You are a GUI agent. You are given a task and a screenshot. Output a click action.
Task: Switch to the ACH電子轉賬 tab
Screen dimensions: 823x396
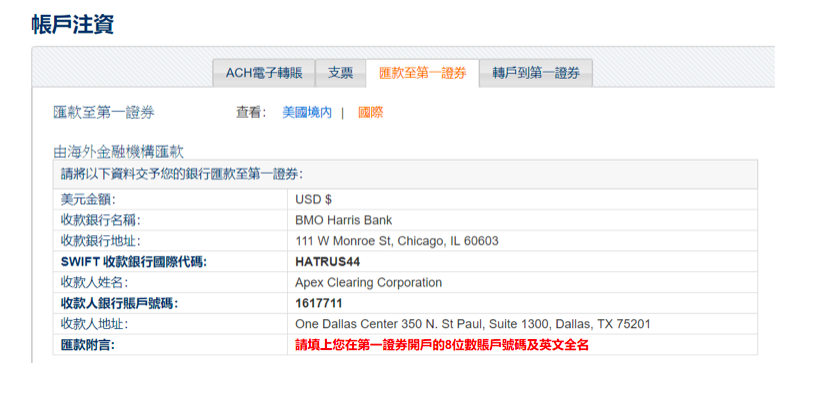click(264, 72)
